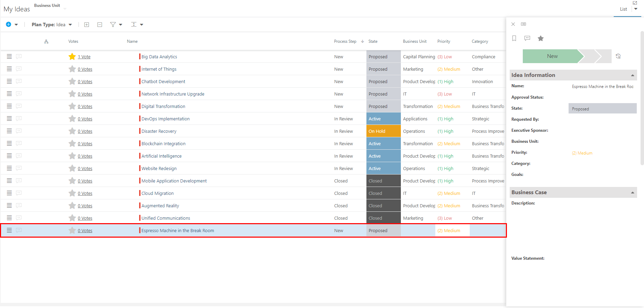Open the comments icon in details panel
The width and height of the screenshot is (644, 308).
tap(527, 38)
